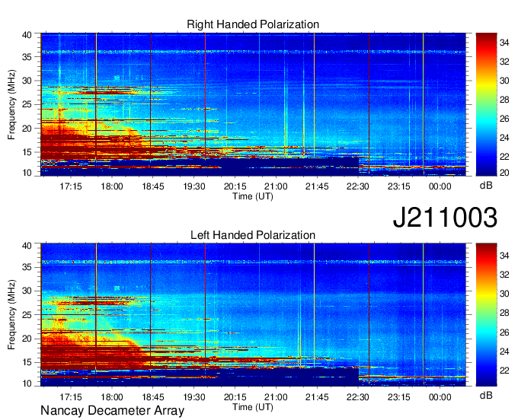Click "15" on the upper frequency axis
The height and width of the screenshot is (420, 518).
(27, 152)
